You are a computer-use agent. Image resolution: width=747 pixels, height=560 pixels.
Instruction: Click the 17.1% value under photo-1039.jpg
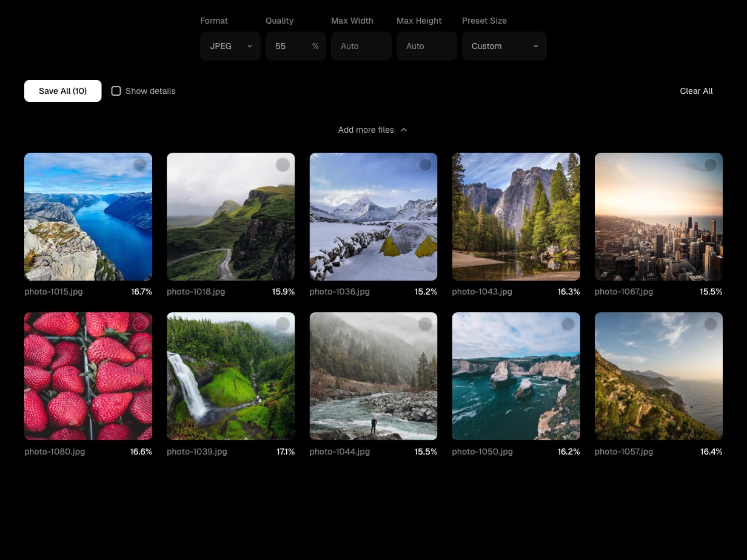click(286, 452)
